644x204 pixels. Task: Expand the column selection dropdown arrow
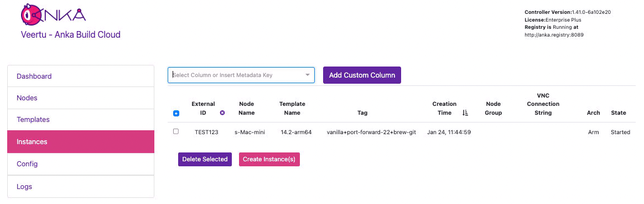(307, 75)
